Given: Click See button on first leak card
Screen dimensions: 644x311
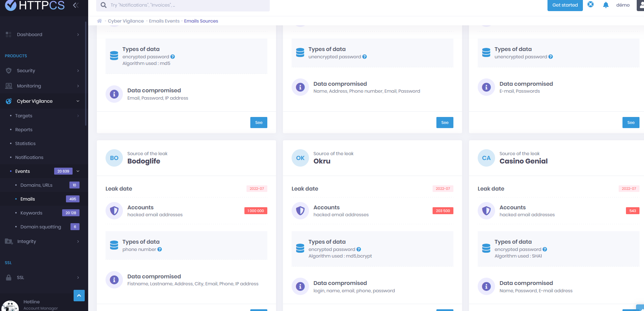Looking at the screenshot, I should (259, 123).
